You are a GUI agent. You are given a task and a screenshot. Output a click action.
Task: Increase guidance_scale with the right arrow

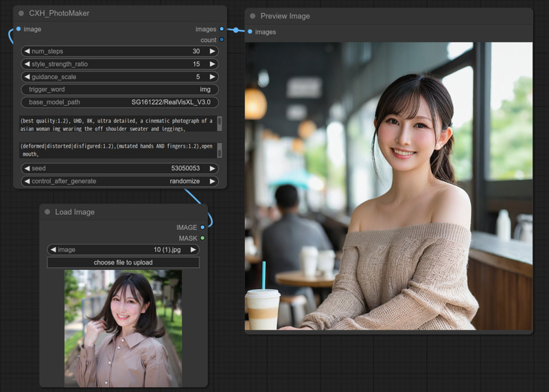213,77
